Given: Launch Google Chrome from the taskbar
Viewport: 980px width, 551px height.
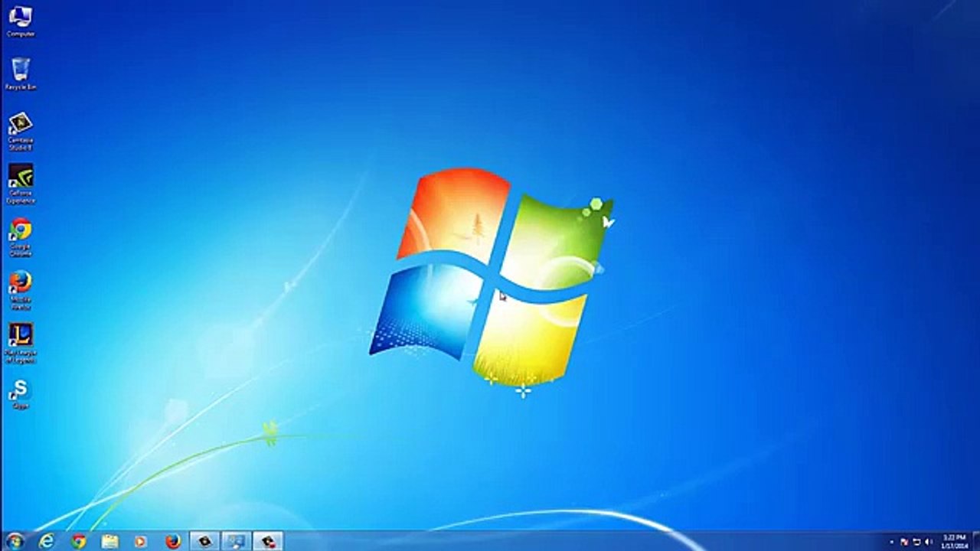Looking at the screenshot, I should [79, 541].
